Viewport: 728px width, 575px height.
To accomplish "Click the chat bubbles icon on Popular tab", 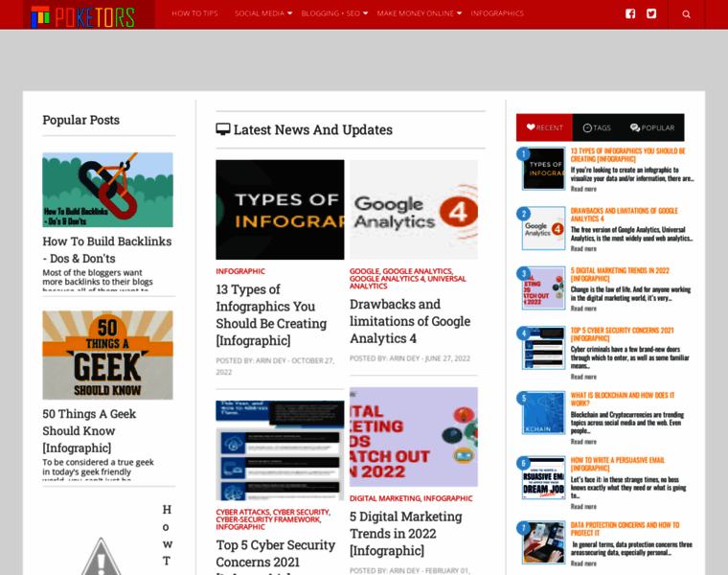I will [x=635, y=127].
